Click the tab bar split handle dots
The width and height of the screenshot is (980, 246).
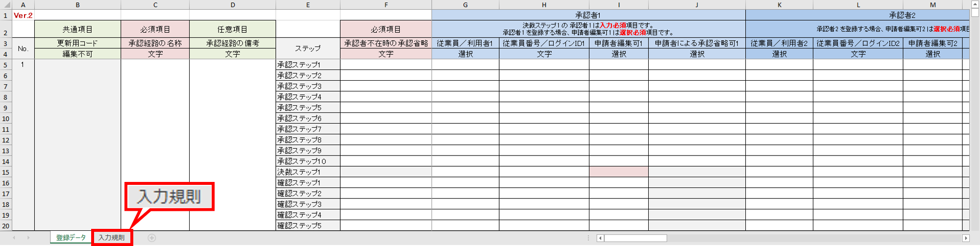coord(588,238)
